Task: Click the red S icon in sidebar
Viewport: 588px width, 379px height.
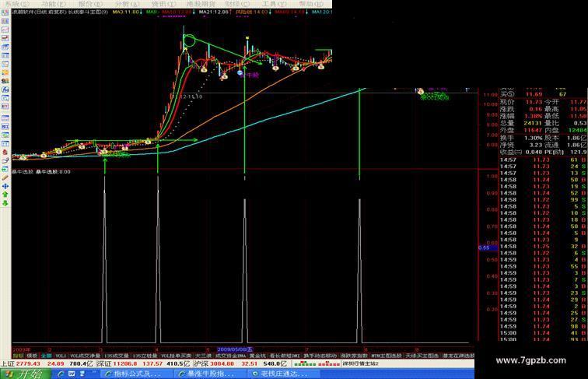Action: tap(5, 152)
